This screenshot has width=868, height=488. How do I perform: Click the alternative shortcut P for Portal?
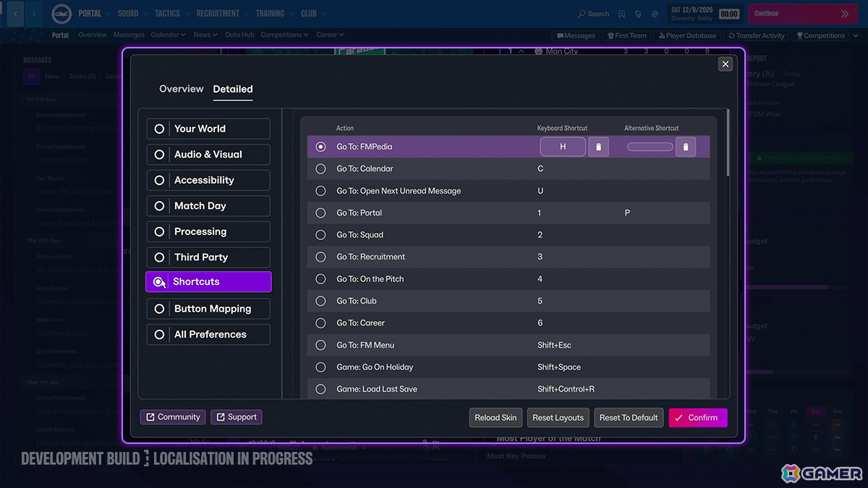click(627, 213)
